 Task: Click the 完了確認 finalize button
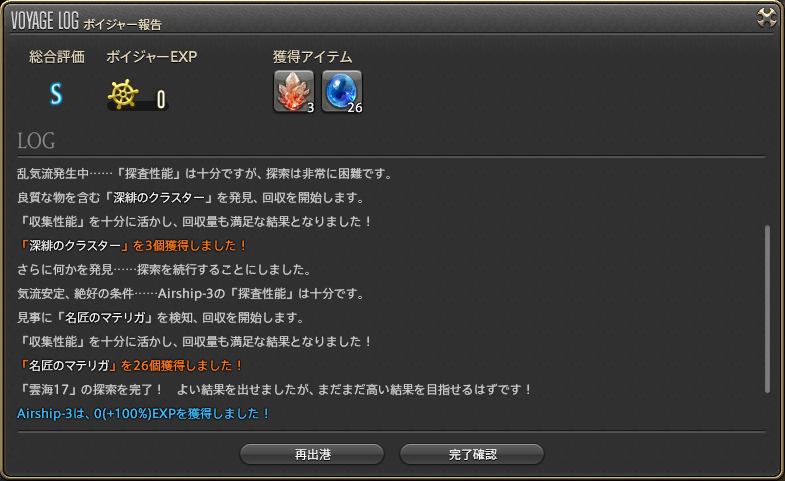472,454
